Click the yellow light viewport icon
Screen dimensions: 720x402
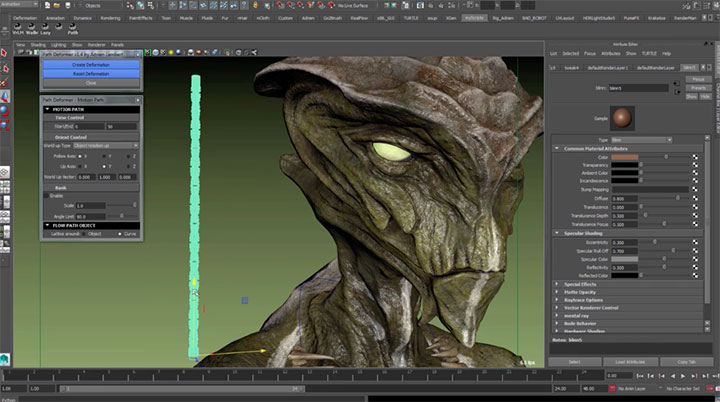tap(171, 52)
